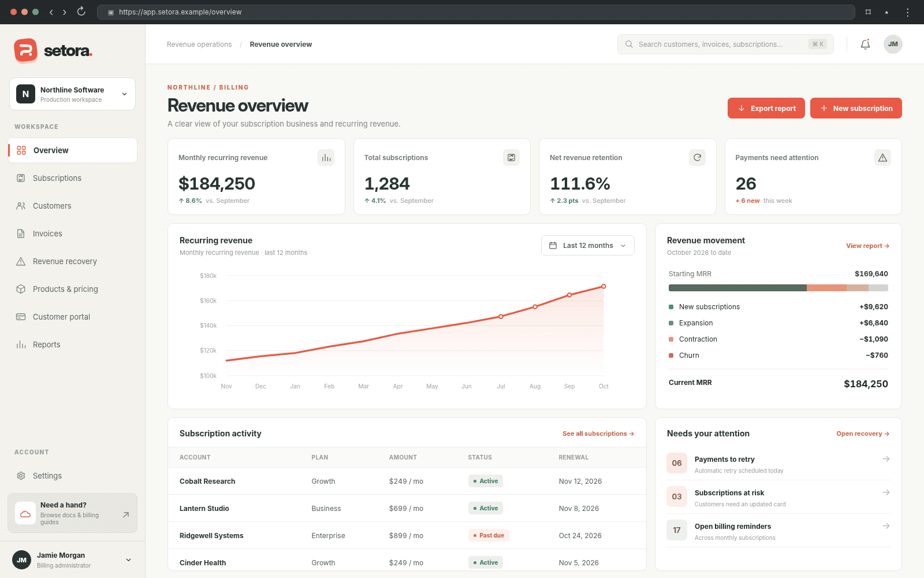Open the notifications bell
Viewport: 924px width, 578px height.
865,45
